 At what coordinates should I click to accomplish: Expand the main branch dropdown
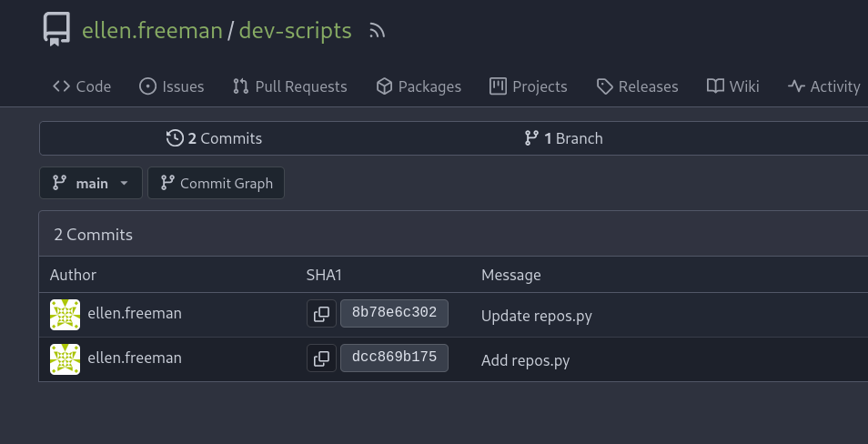tap(91, 183)
